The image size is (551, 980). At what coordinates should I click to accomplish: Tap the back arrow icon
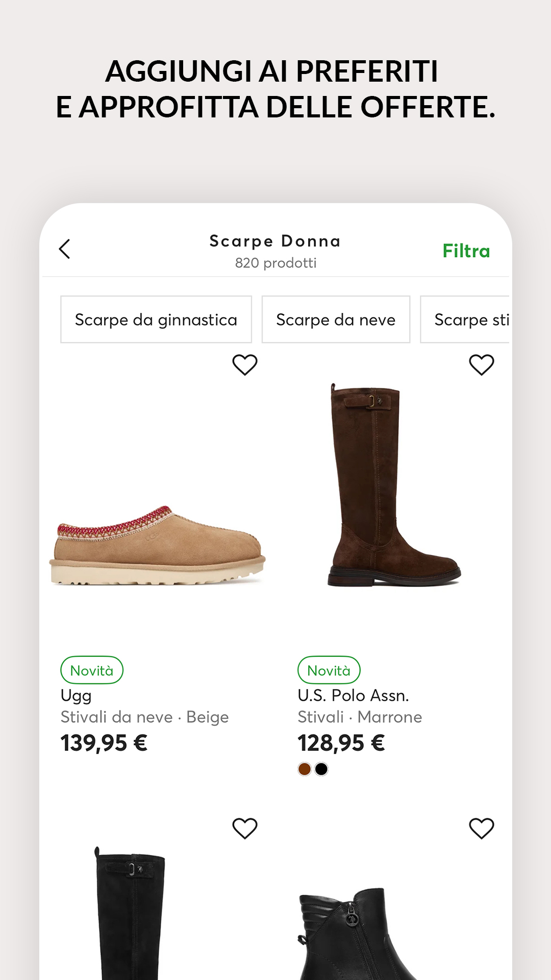coord(64,249)
